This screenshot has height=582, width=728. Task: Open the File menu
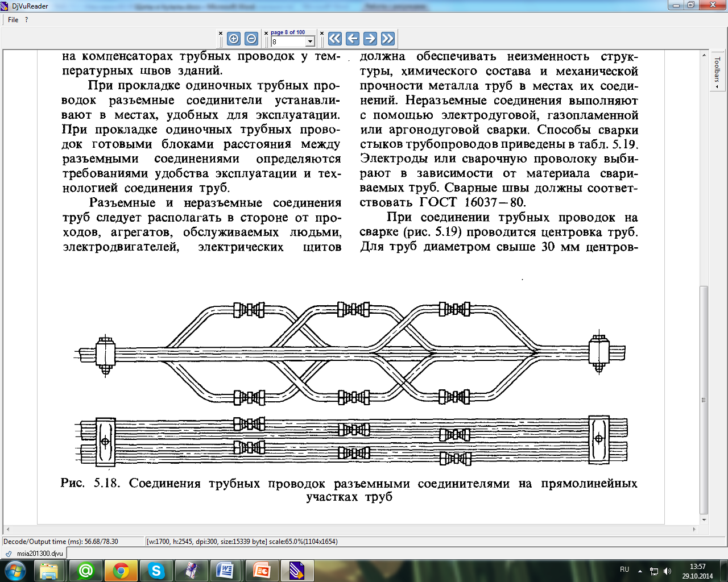[x=13, y=19]
